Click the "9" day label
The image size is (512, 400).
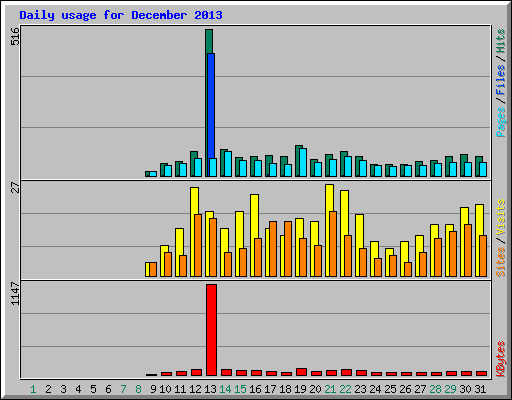tap(153, 389)
